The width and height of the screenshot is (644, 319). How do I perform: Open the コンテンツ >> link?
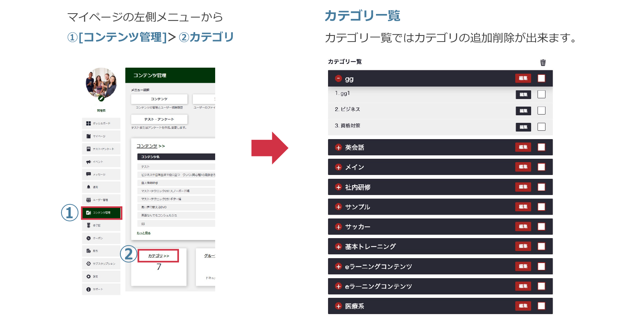click(151, 146)
